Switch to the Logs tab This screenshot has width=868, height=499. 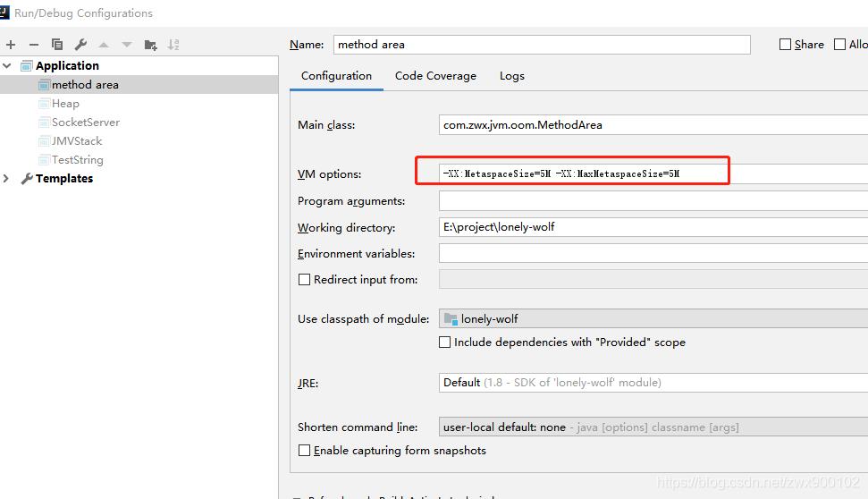point(512,76)
